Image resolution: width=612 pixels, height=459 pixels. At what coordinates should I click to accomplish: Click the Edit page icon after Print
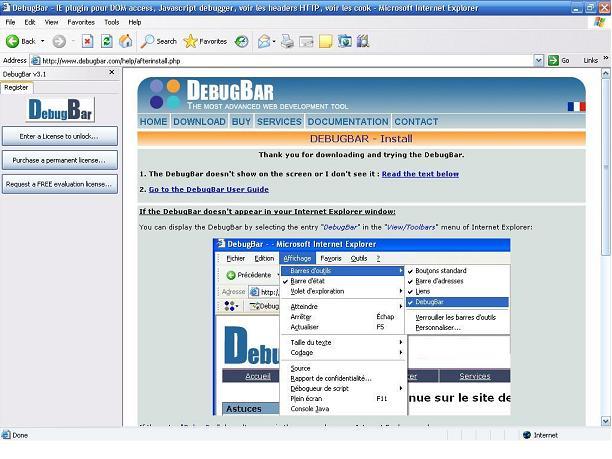(306, 41)
